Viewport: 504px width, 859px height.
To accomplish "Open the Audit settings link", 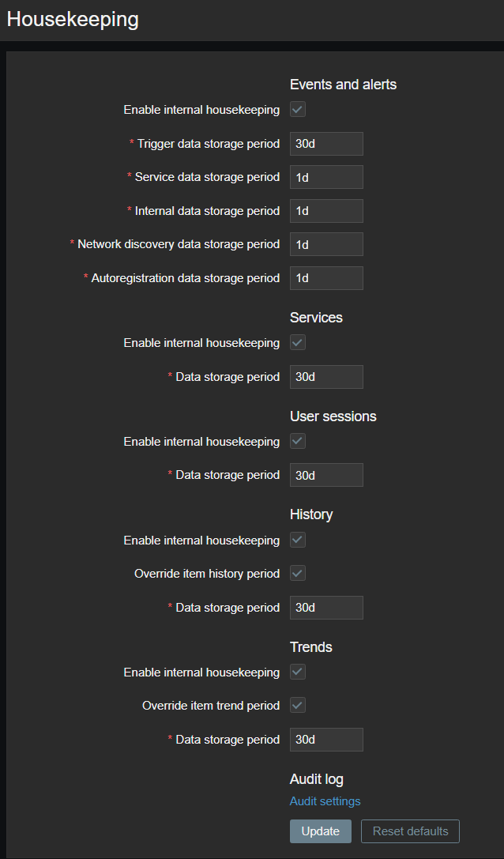I will (325, 801).
